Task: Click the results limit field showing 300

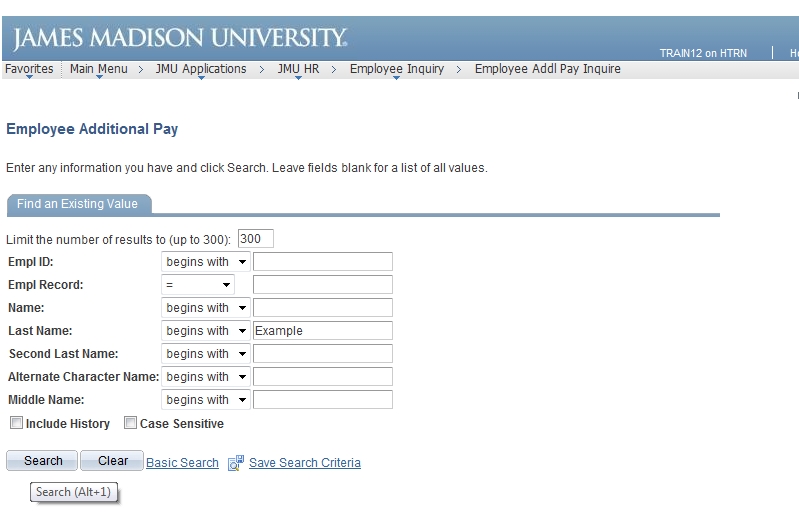Action: 256,238
